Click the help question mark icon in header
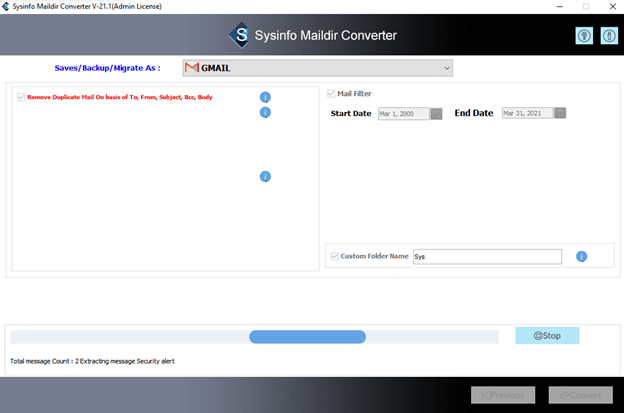Screen dimensions: 624x413 tap(584, 36)
